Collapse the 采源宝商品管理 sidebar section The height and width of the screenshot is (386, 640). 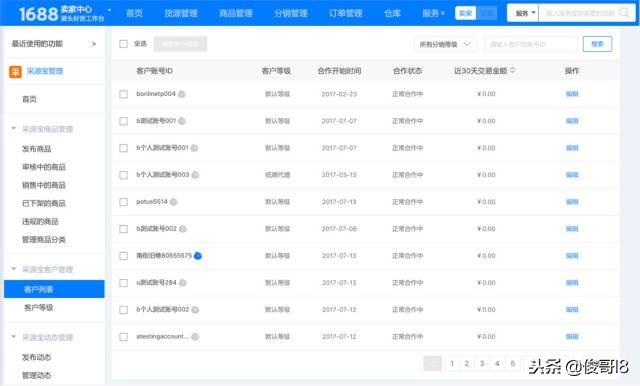(13, 129)
